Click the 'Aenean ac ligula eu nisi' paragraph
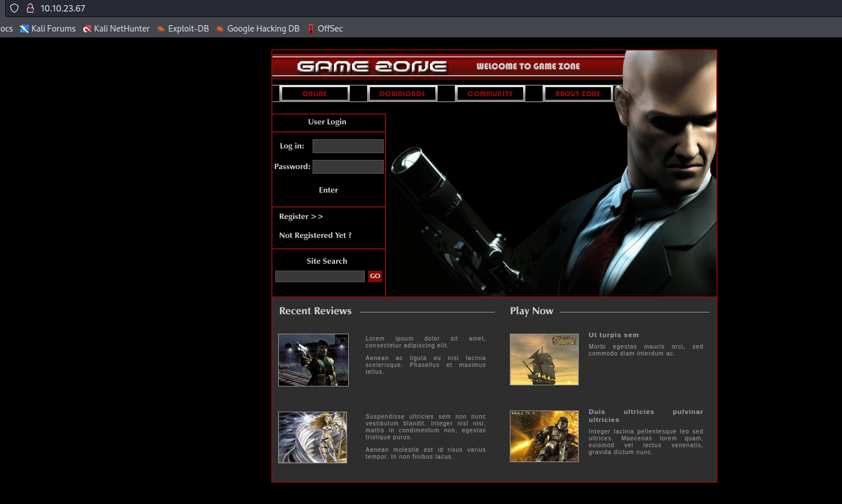The width and height of the screenshot is (842, 504). click(x=426, y=365)
